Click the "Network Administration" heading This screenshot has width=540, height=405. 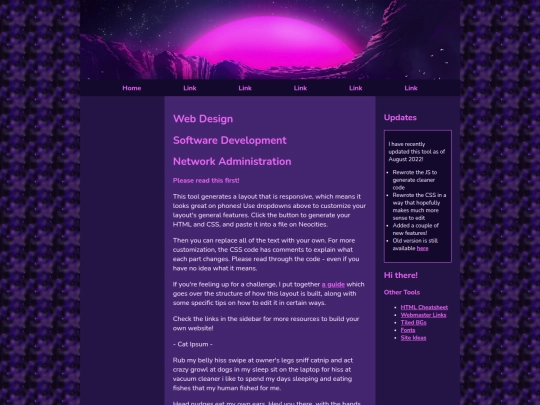pos(232,162)
